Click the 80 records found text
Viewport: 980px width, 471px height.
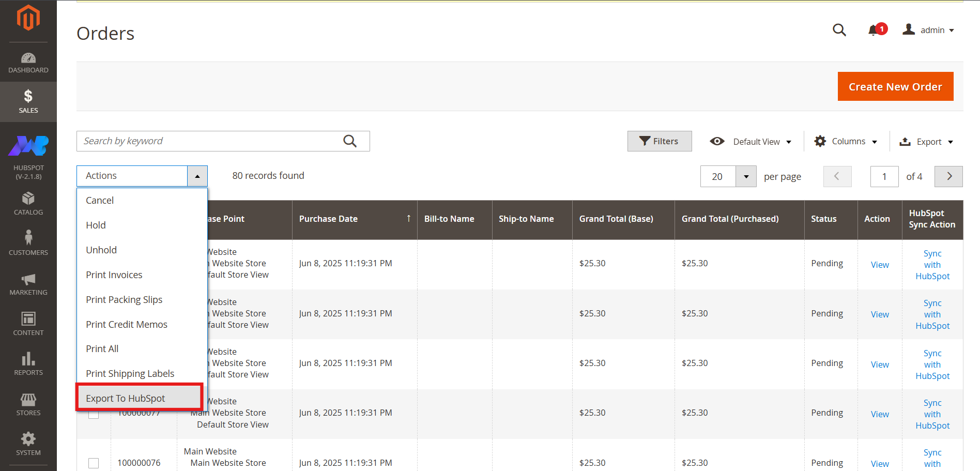tap(268, 176)
